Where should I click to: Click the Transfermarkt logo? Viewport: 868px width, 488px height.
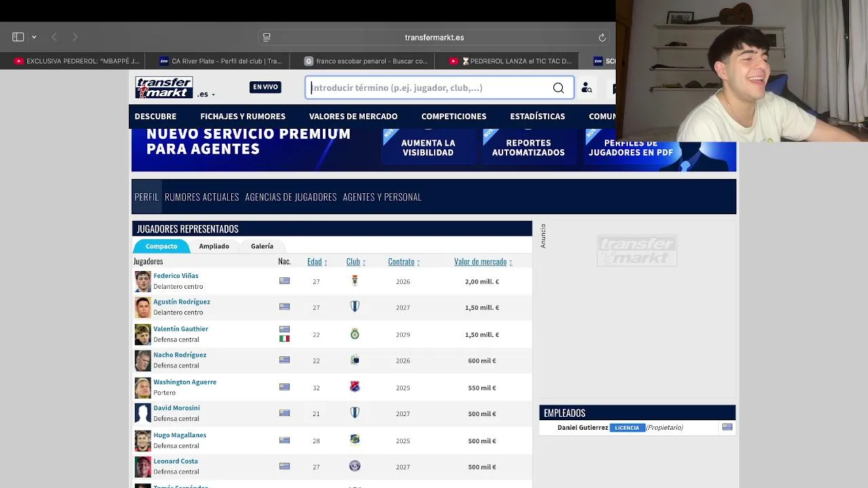(x=163, y=87)
